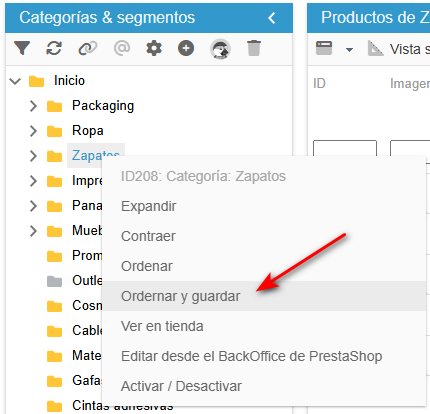Click the ID column filter field

pos(345,148)
